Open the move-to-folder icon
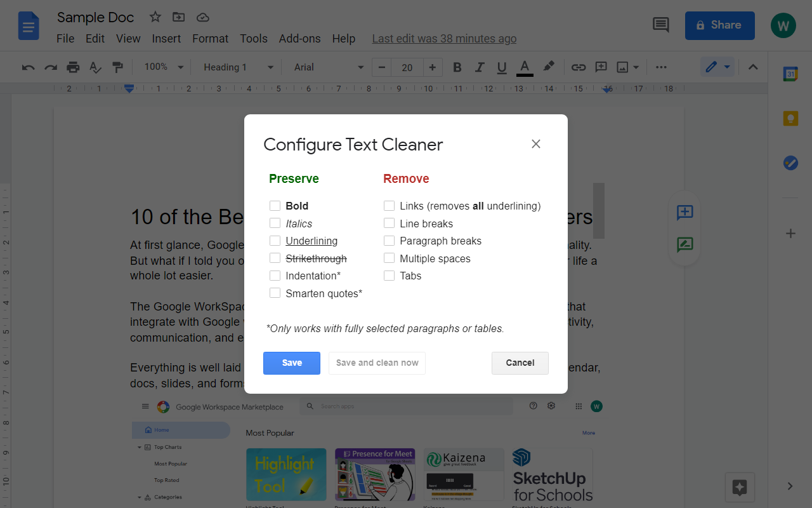812x508 pixels. (179, 17)
